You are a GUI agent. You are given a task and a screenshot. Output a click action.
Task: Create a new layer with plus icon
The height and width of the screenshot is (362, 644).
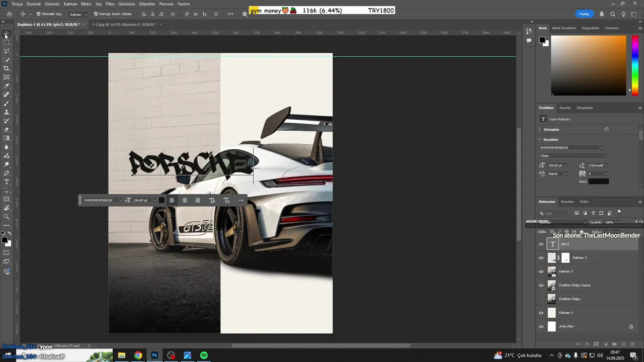point(624,344)
